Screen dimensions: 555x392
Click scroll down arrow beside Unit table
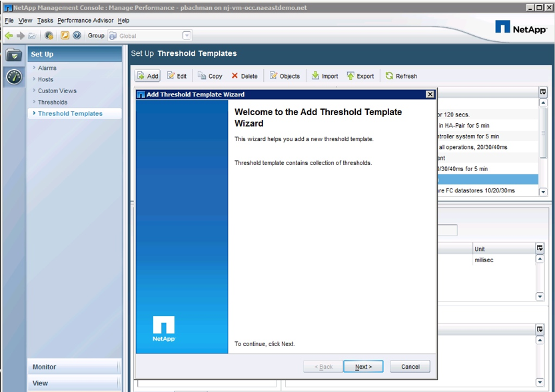[540, 296]
